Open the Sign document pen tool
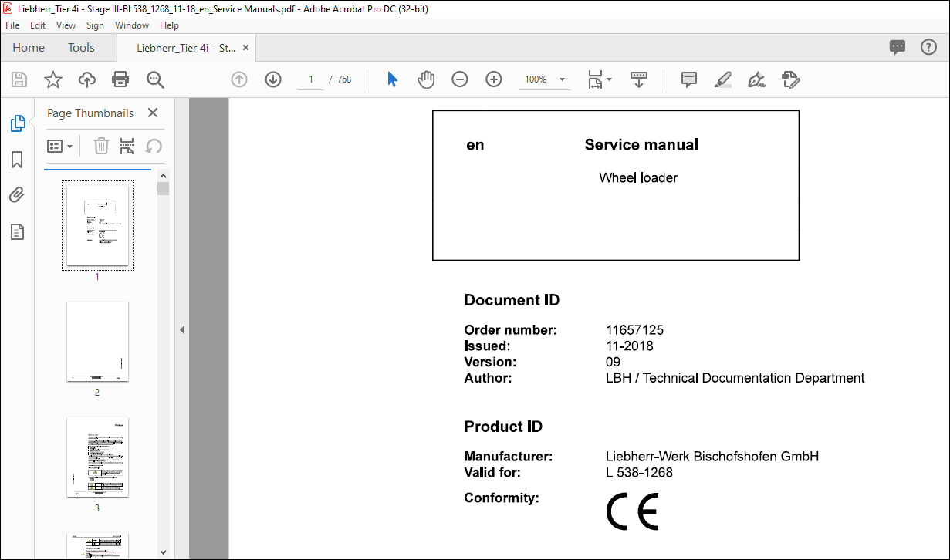 [757, 79]
